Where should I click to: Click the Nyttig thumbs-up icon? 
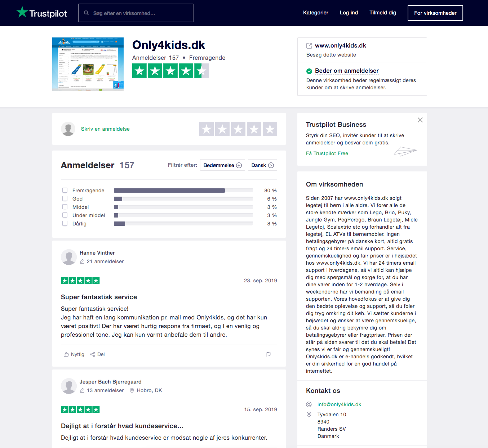(x=66, y=354)
